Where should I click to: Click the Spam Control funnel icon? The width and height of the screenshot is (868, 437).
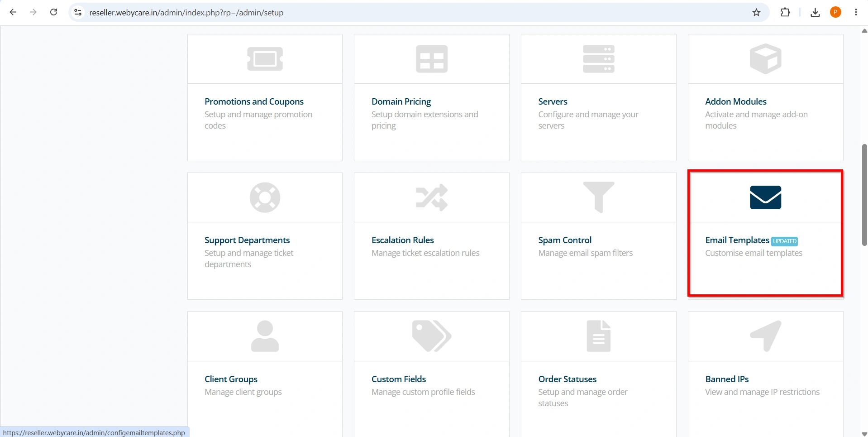[x=598, y=197]
